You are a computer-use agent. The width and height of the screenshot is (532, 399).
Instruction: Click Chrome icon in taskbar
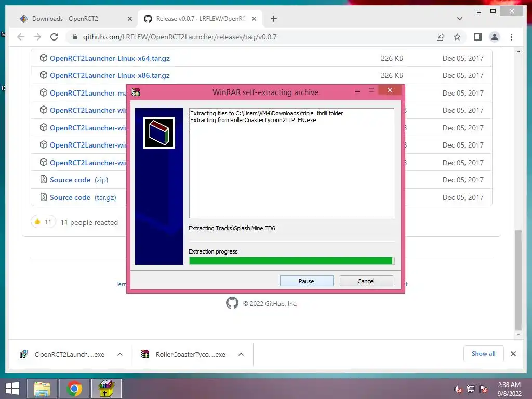click(74, 389)
